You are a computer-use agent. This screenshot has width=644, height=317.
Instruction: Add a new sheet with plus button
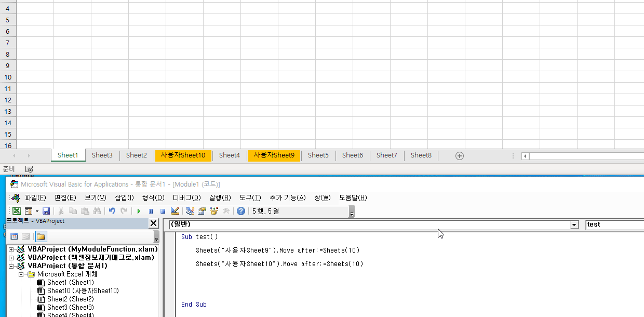pos(459,155)
